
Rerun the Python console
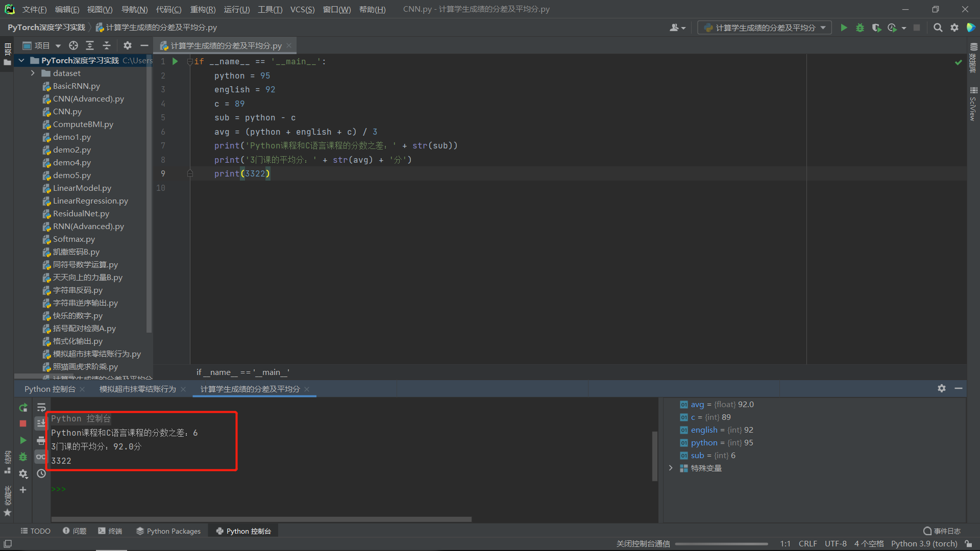pyautogui.click(x=23, y=408)
